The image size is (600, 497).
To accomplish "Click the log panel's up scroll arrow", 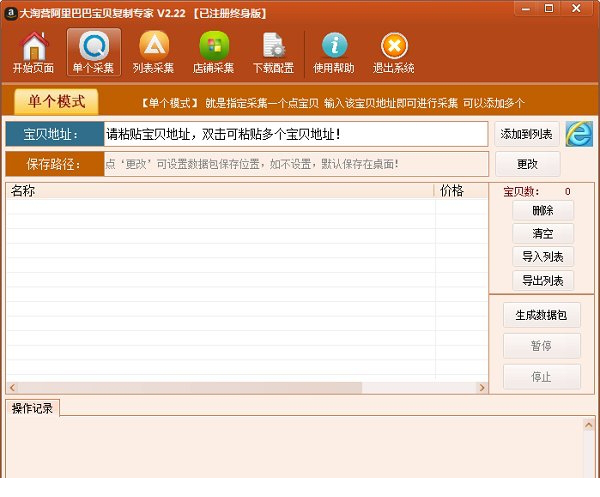I will (x=589, y=425).
